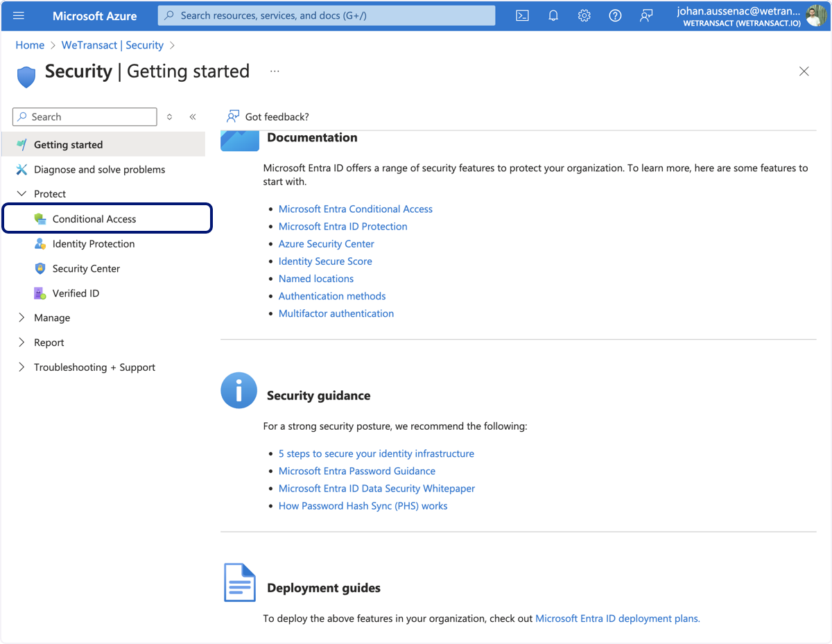
Task: Click the expand/collapse all sidebar arrows
Action: tap(170, 117)
